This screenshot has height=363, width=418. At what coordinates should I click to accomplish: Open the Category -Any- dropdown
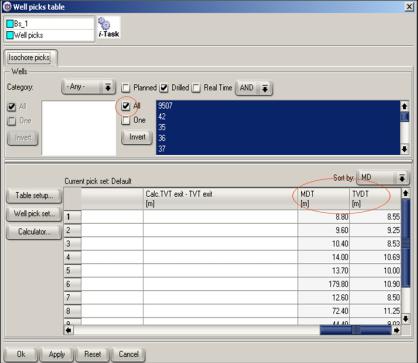coord(89,87)
